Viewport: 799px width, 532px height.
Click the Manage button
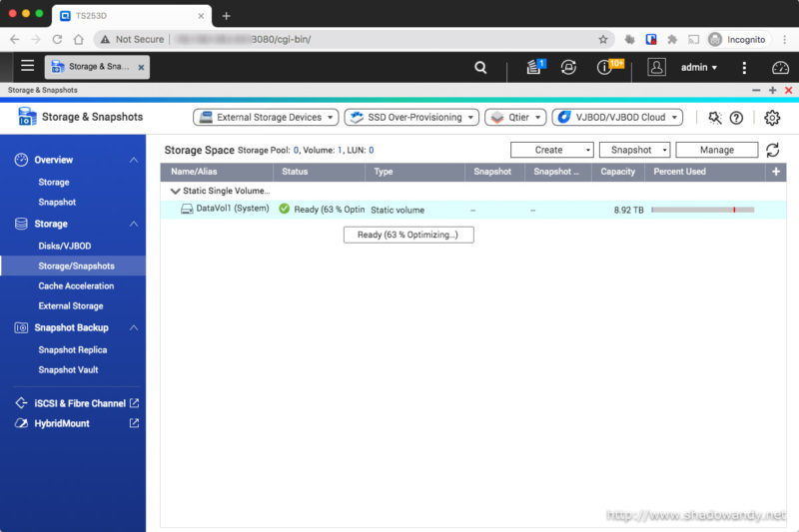click(x=716, y=150)
